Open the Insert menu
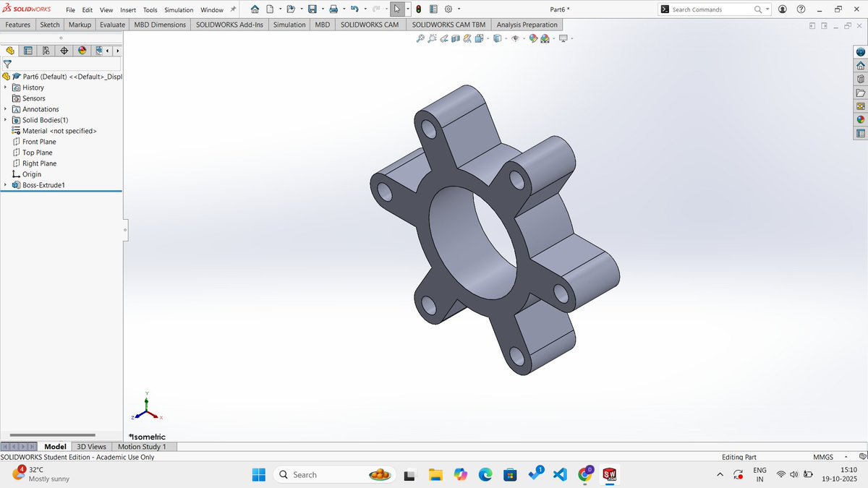 pos(128,10)
